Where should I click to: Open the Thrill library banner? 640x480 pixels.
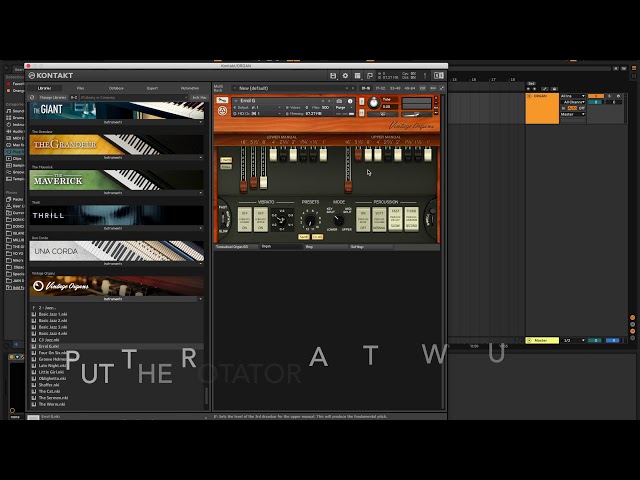pos(116,215)
